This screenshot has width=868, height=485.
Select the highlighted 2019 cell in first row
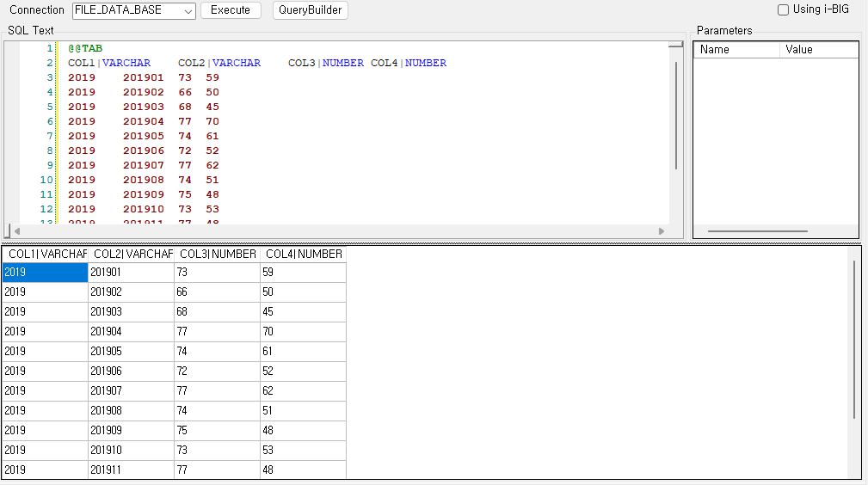tap(45, 273)
